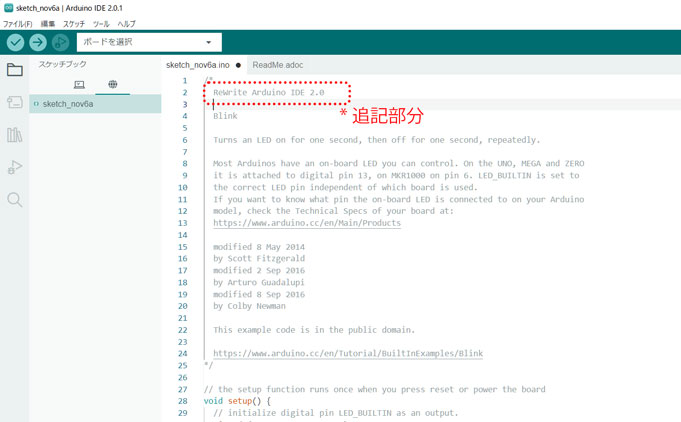Click 'modified 8 May 2014' comment line

[x=259, y=247]
